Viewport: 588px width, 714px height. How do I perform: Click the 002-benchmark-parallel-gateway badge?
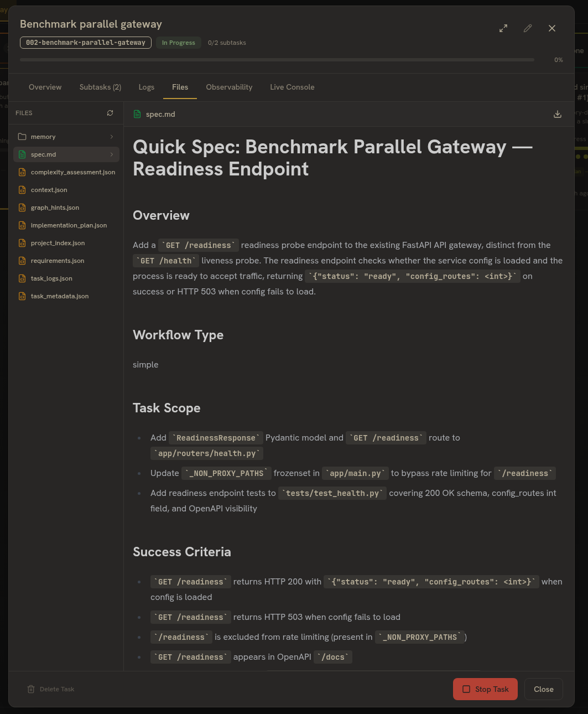click(86, 43)
